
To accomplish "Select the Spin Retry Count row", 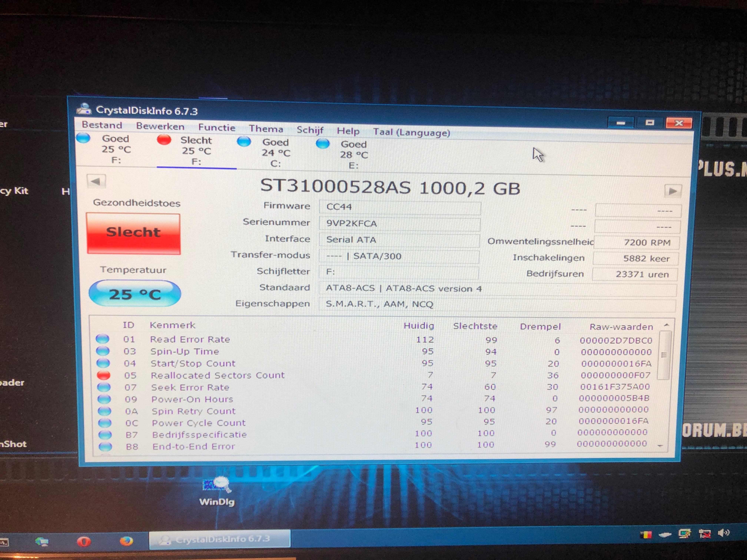I will point(373,411).
